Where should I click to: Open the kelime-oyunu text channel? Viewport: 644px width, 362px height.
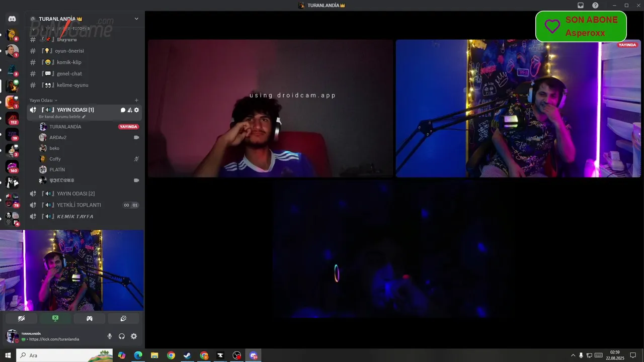(x=85, y=85)
